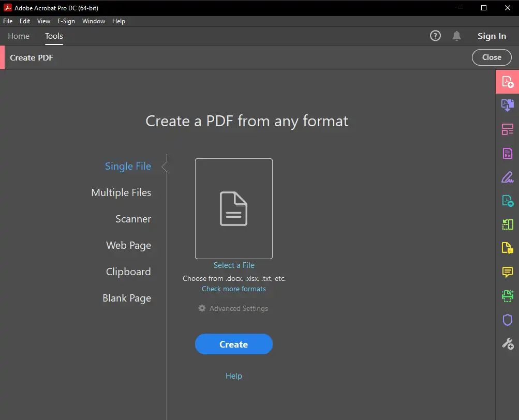Screen dimensions: 519x420
Task: Click the Sign In button
Action: (x=492, y=36)
